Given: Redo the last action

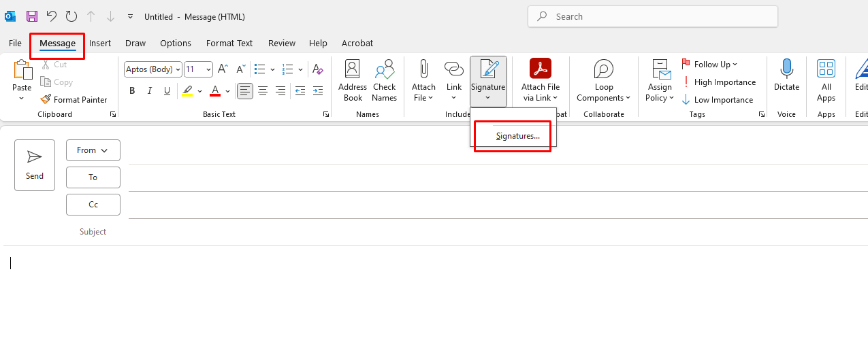Looking at the screenshot, I should (x=71, y=16).
